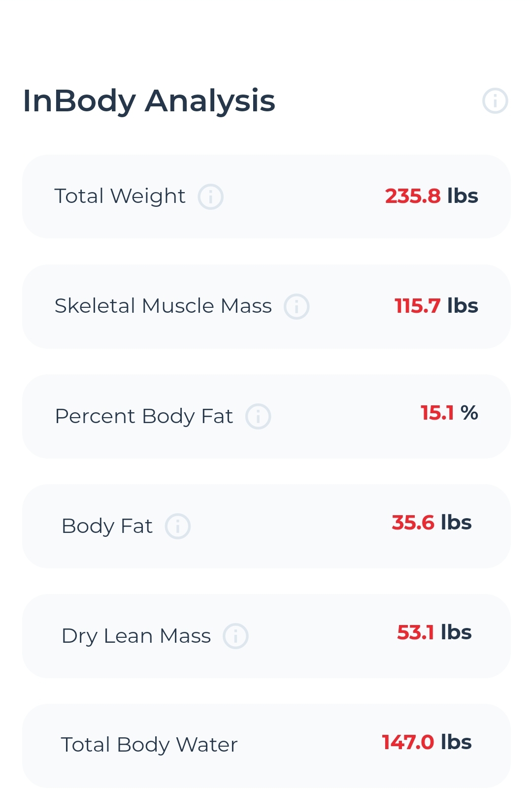Select the Percent Body Fat label
Screen dimensions: 532x791
pos(143,416)
